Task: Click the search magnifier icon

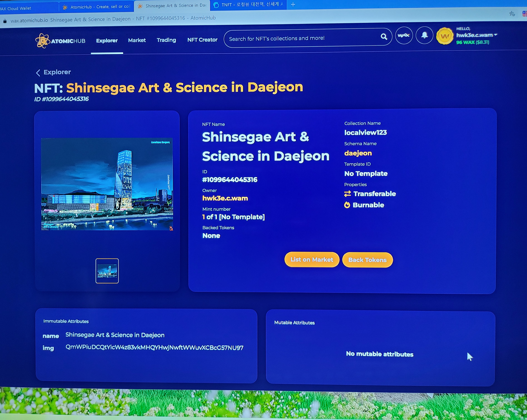Action: pos(384,37)
